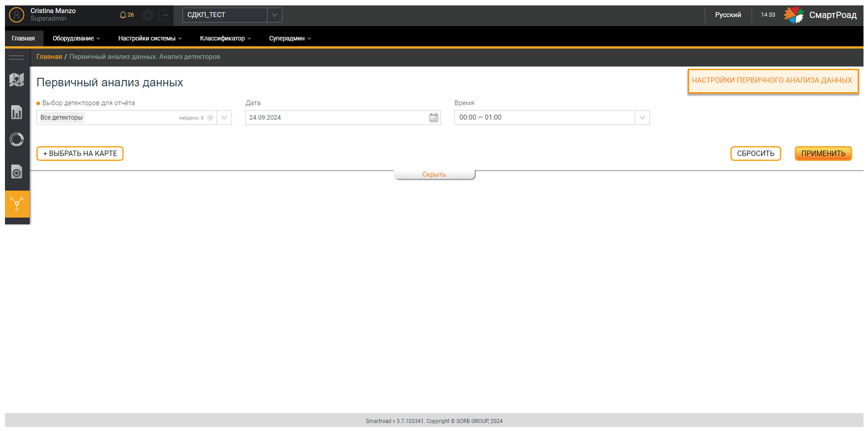The width and height of the screenshot is (868, 432).
Task: Click the 14:33 clock display
Action: [x=768, y=15]
